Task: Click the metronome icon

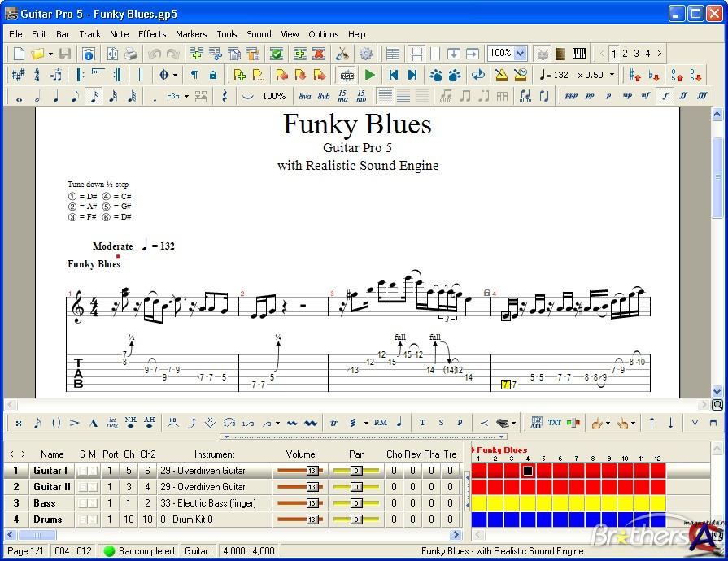Action: point(501,75)
